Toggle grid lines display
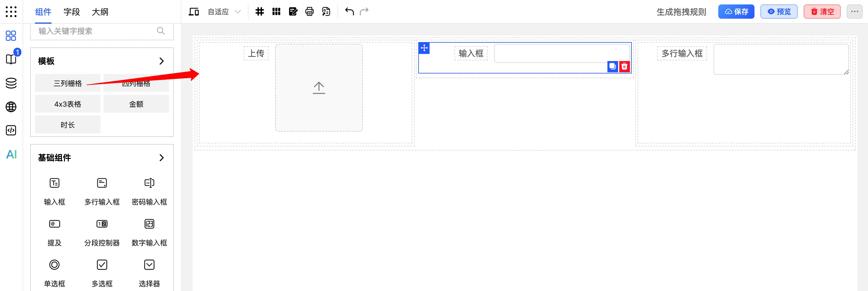Viewport: 868px width, 291px height. click(259, 11)
